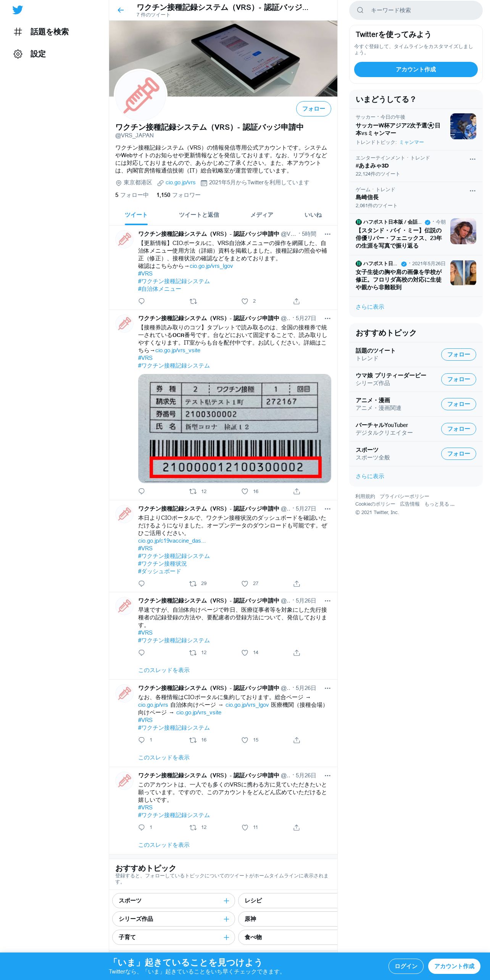Show thread under このアカウントは tweet
The height and width of the screenshot is (980, 490).
[x=164, y=845]
